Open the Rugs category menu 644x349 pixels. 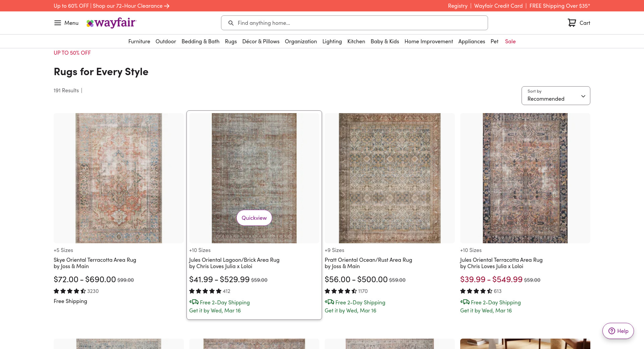[231, 41]
